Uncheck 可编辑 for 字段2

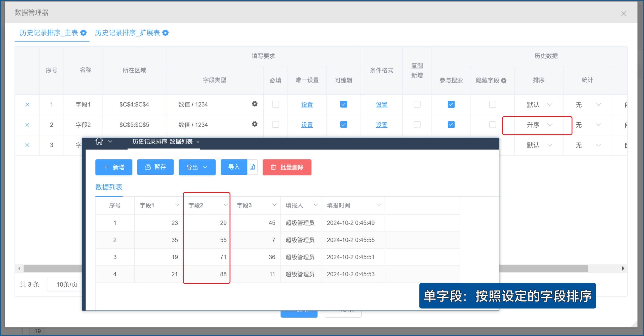(344, 124)
